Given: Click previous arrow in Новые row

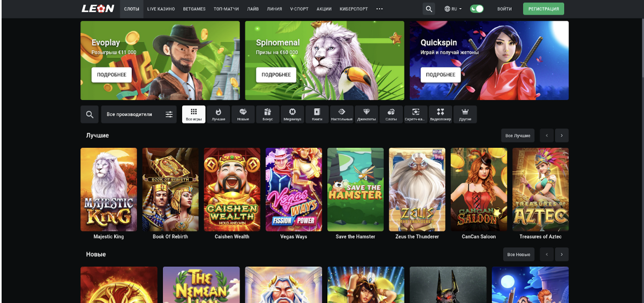Looking at the screenshot, I should tap(546, 254).
